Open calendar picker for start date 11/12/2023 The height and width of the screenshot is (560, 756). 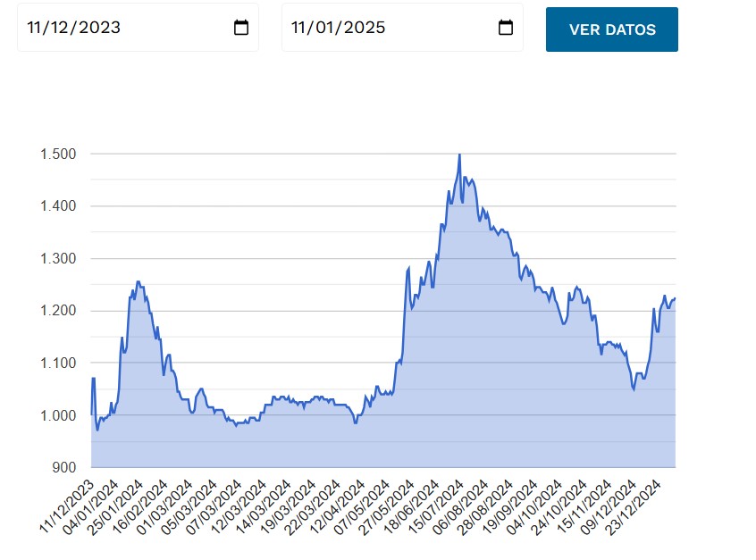click(x=241, y=28)
